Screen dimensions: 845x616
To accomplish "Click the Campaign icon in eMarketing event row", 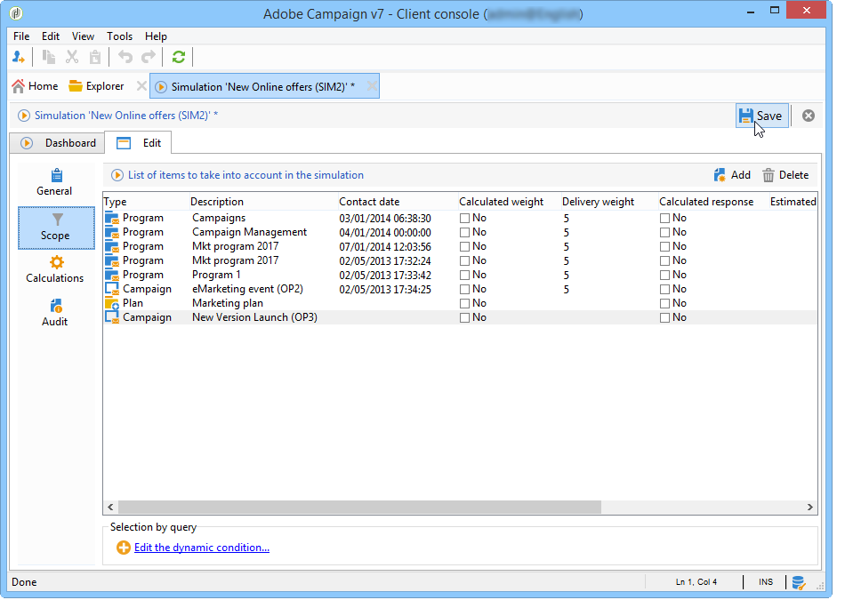I will pos(112,289).
